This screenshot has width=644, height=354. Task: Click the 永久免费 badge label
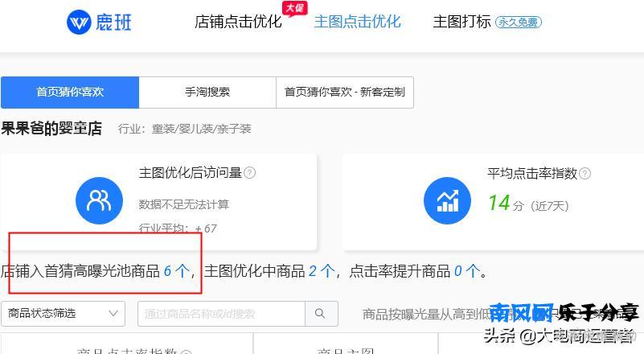(519, 23)
